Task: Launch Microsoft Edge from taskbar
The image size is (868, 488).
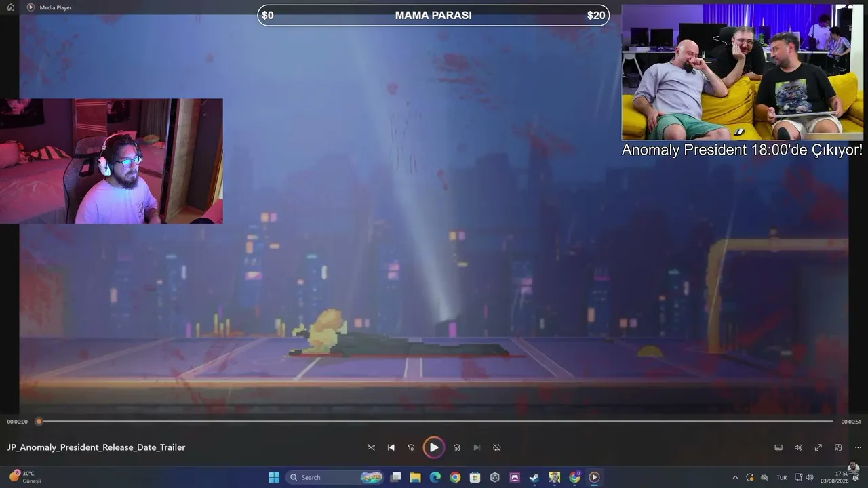Action: (x=435, y=477)
